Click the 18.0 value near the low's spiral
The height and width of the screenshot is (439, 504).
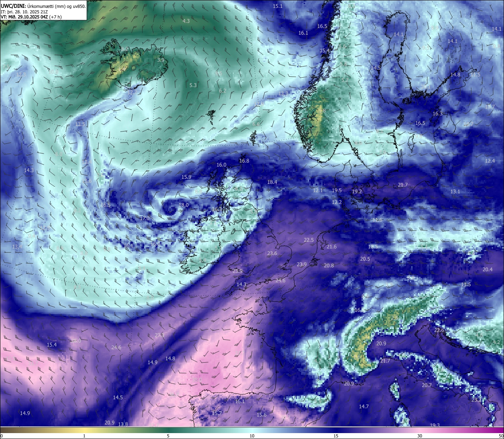point(184,205)
